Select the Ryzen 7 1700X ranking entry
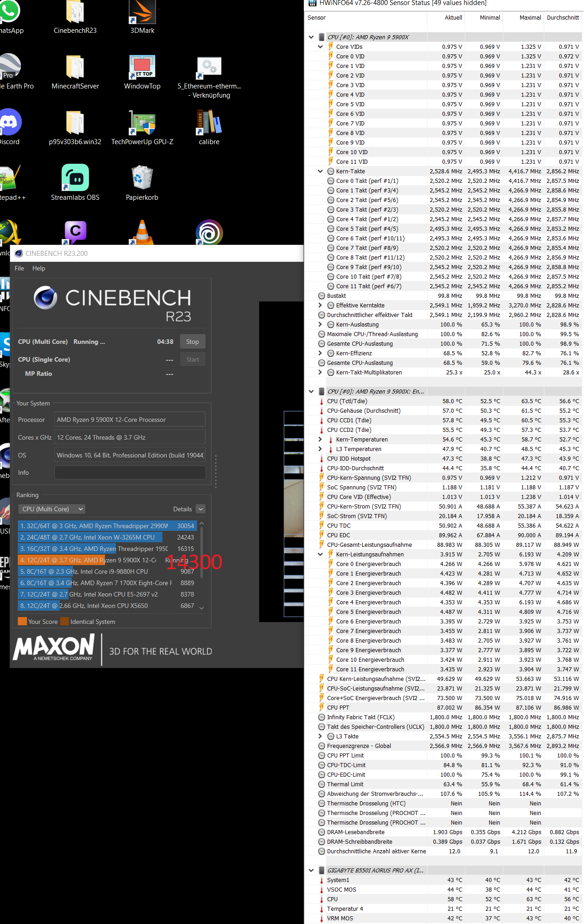 (107, 583)
